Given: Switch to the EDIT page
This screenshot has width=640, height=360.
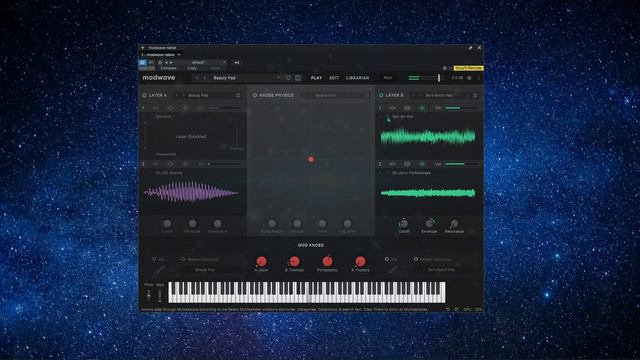Looking at the screenshot, I should coord(334,78).
